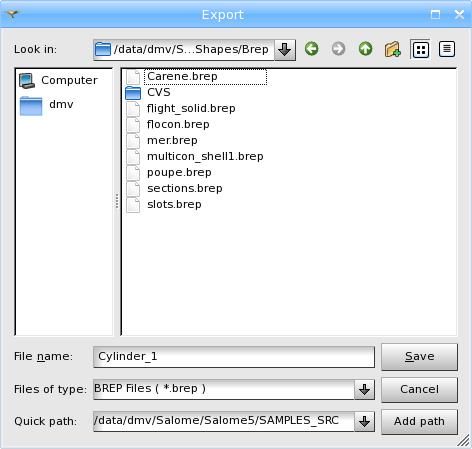Expand the Quick path dropdown

364,421
